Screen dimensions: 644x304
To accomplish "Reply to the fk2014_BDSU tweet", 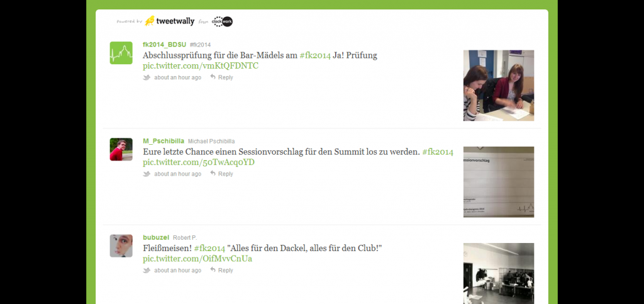I will pos(222,77).
